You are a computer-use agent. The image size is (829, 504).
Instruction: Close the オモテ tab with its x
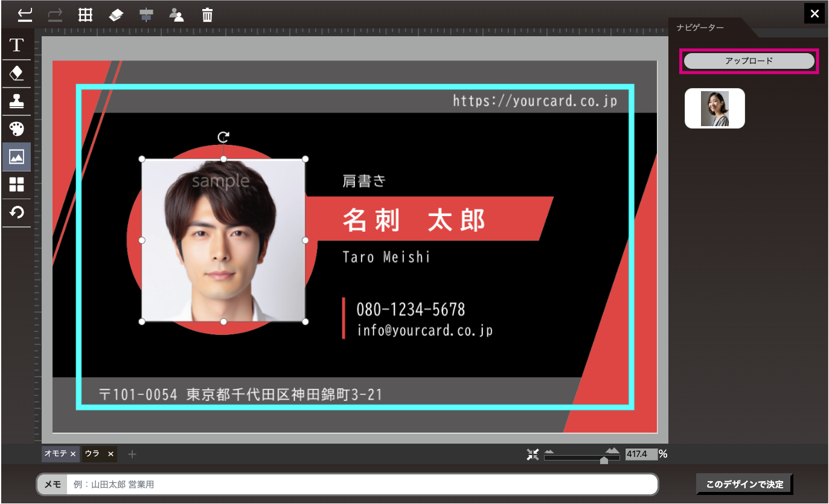click(73, 454)
